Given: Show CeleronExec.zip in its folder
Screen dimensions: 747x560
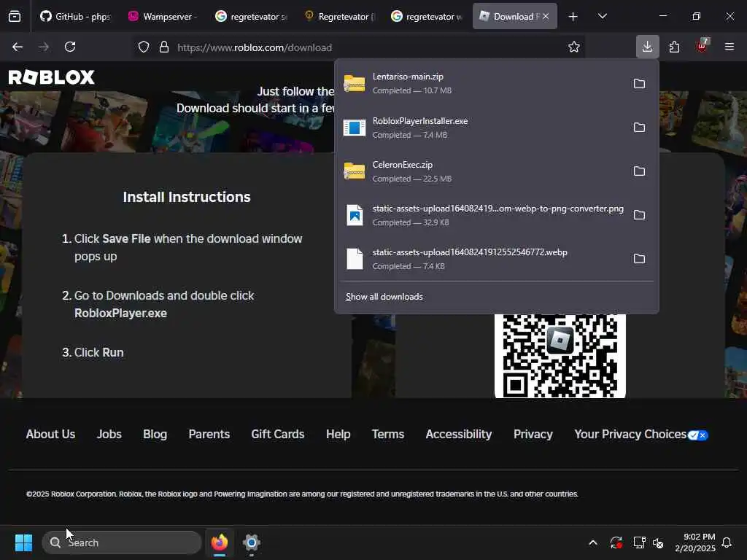Looking at the screenshot, I should (639, 171).
